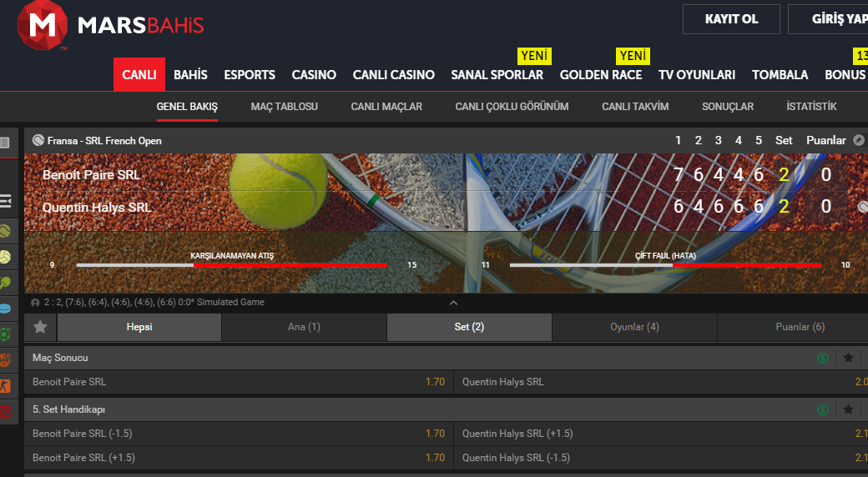Select the Ana (1) market tab
This screenshot has width=868, height=477.
[x=304, y=327]
